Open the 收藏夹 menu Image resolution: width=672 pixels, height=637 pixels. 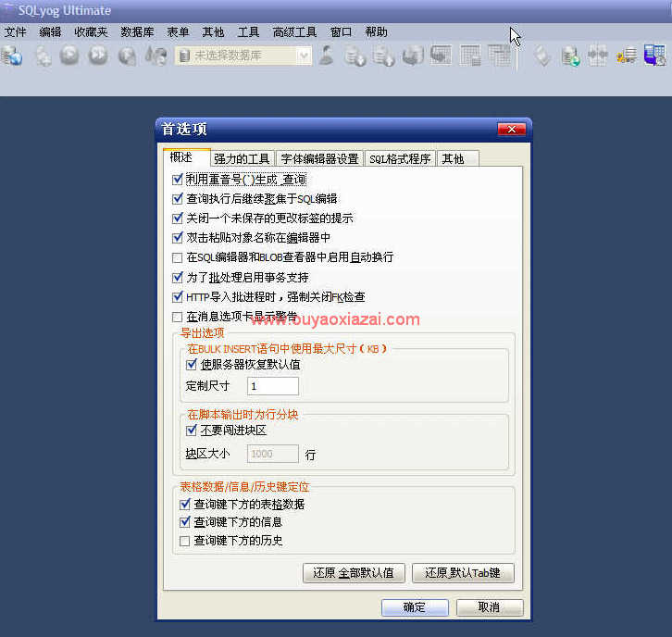(91, 32)
